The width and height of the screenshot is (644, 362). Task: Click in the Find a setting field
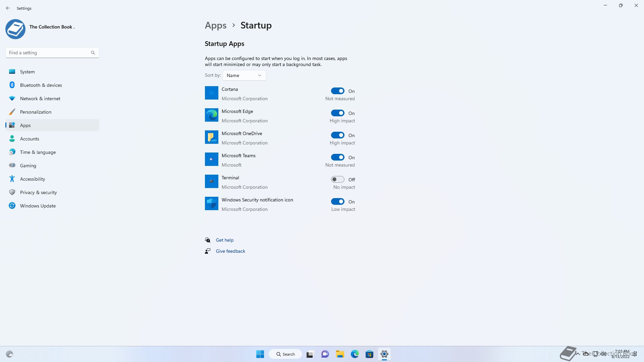click(x=52, y=53)
